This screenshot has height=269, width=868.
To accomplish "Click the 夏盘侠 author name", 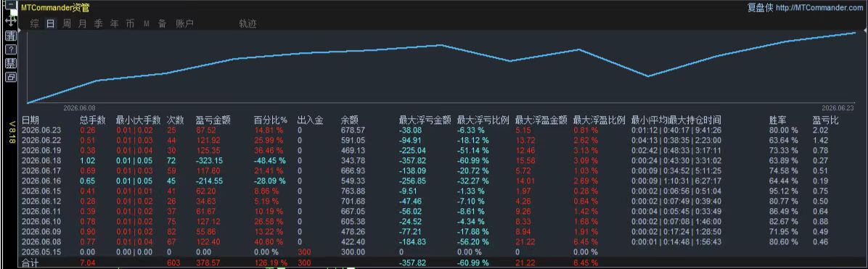I will point(760,8).
